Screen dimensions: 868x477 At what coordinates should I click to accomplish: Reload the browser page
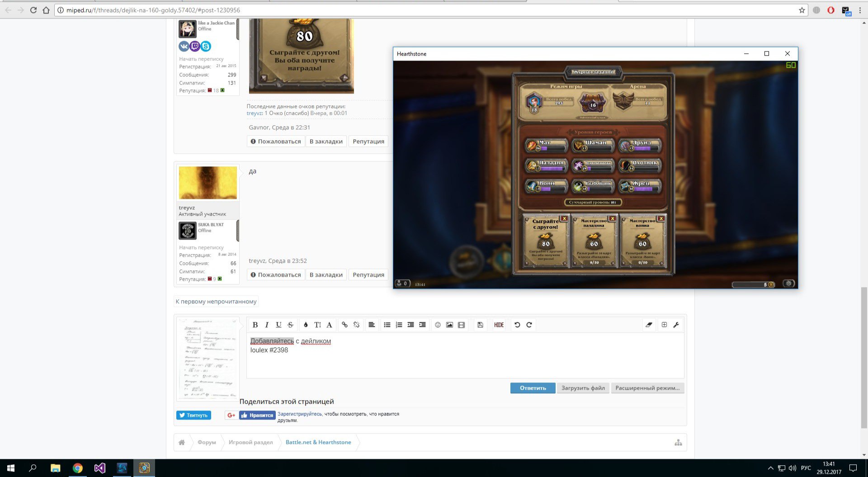click(33, 10)
